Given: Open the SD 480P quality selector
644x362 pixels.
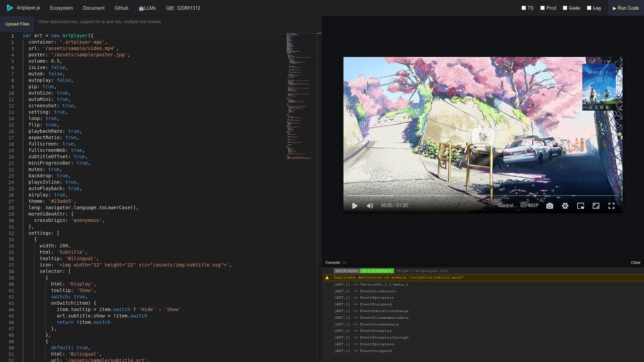Looking at the screenshot, I should [530, 206].
